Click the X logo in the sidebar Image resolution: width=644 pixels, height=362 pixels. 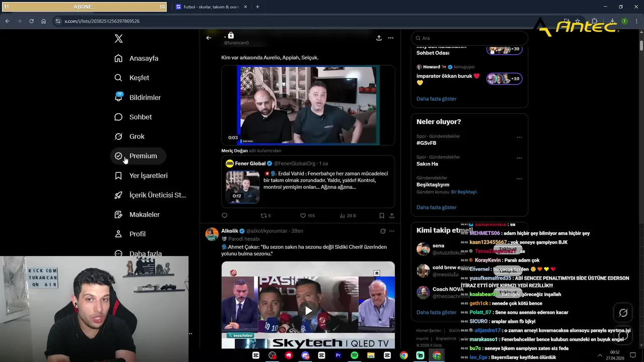(x=118, y=39)
